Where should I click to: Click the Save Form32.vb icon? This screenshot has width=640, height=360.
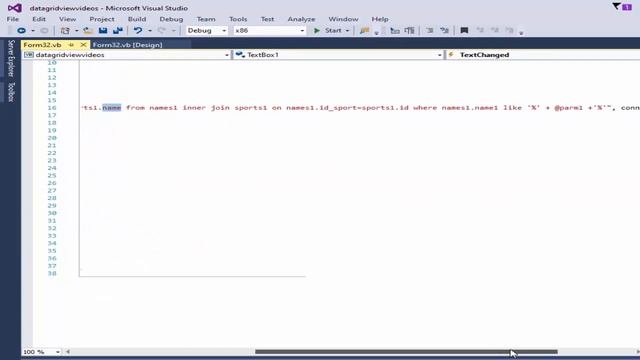pos(103,31)
